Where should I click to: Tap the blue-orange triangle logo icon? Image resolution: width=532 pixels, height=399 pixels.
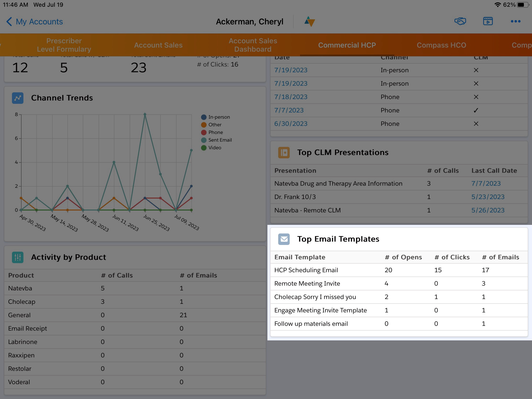(x=310, y=22)
